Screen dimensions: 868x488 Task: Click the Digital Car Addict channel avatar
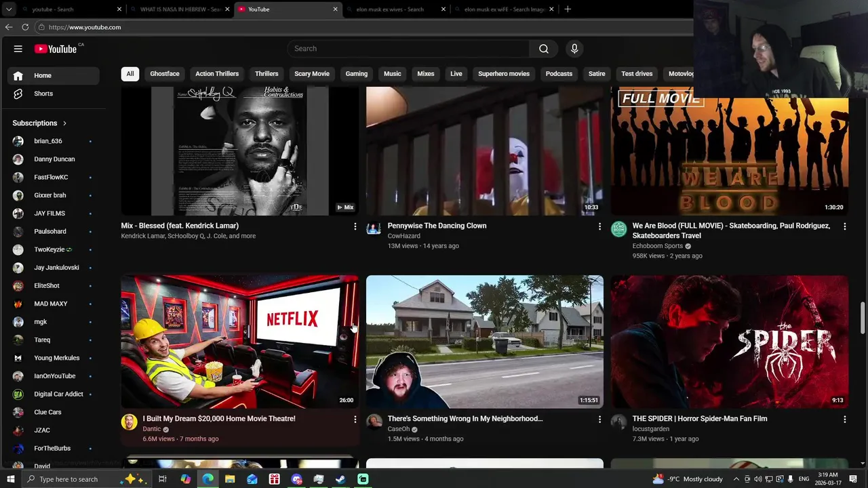pos(18,394)
